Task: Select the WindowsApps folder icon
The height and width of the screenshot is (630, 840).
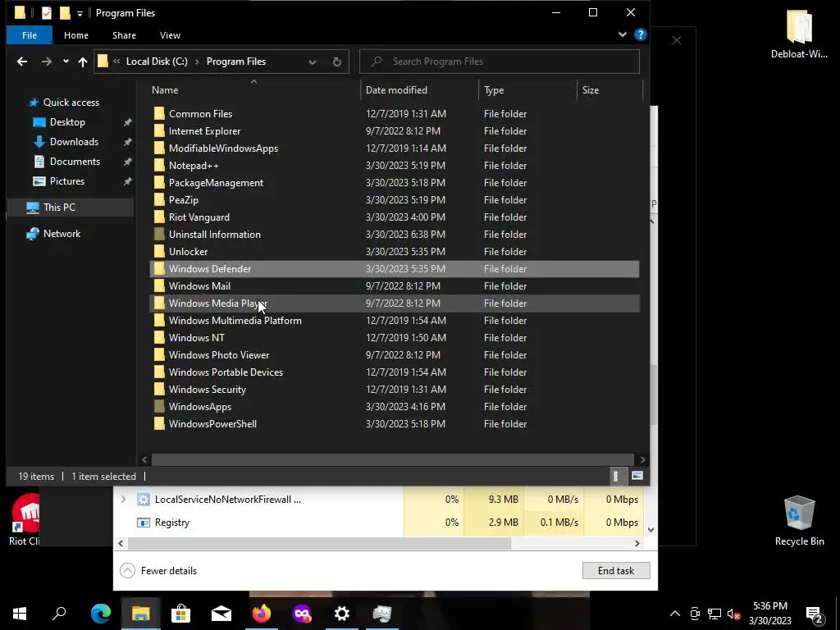Action: pyautogui.click(x=159, y=407)
